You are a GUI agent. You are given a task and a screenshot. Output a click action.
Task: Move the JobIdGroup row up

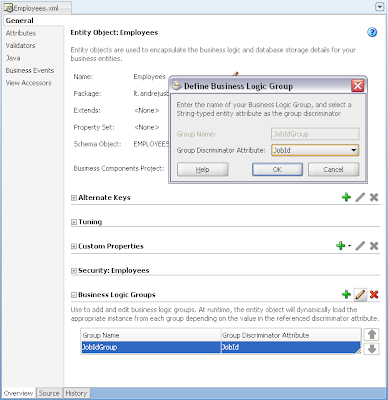(372, 334)
